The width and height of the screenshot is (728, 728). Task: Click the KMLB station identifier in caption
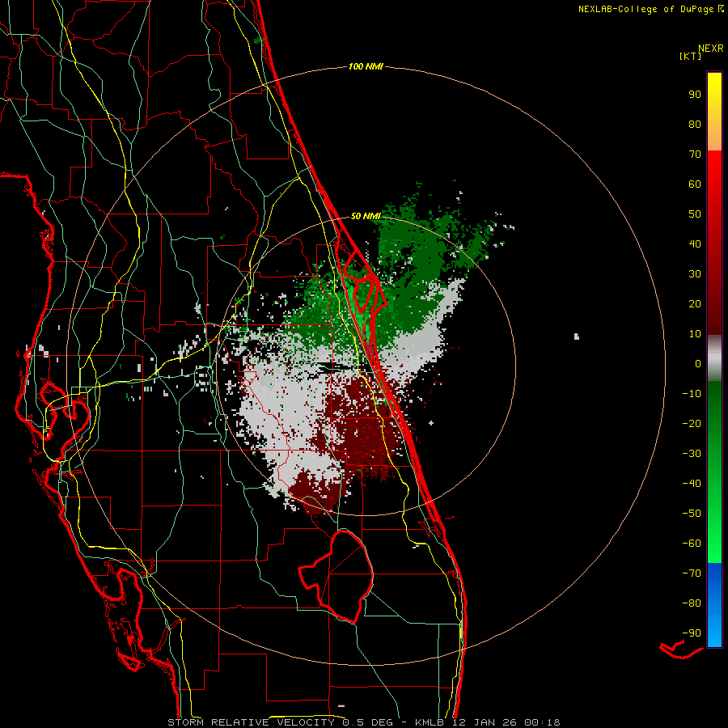pyautogui.click(x=430, y=722)
